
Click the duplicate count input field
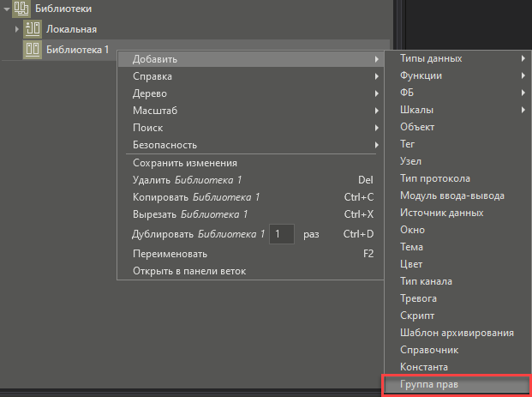coord(281,234)
